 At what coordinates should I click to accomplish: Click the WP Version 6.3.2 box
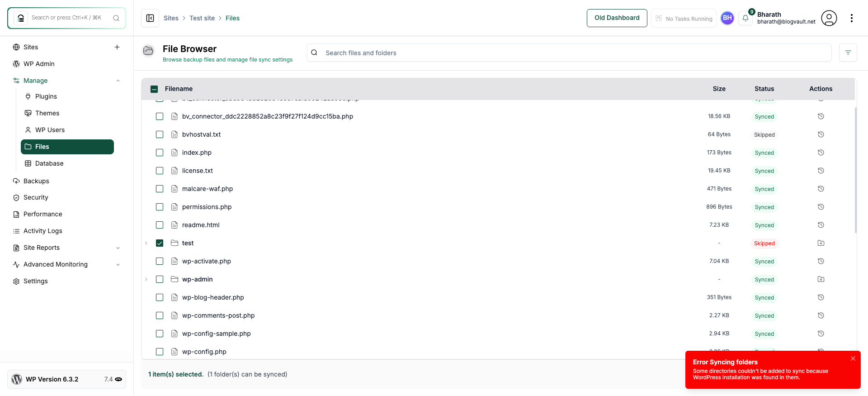(66, 379)
